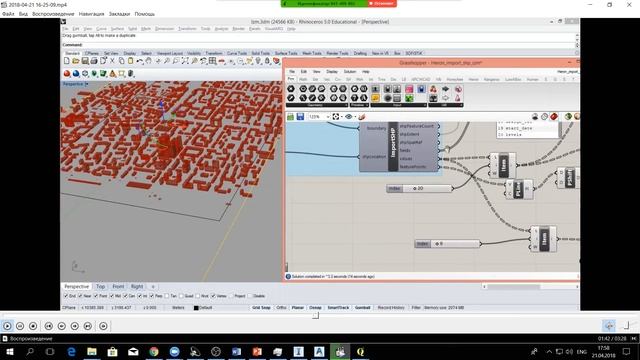
Task: Toggle Ortho in the Rhino status bar
Action: click(282, 308)
